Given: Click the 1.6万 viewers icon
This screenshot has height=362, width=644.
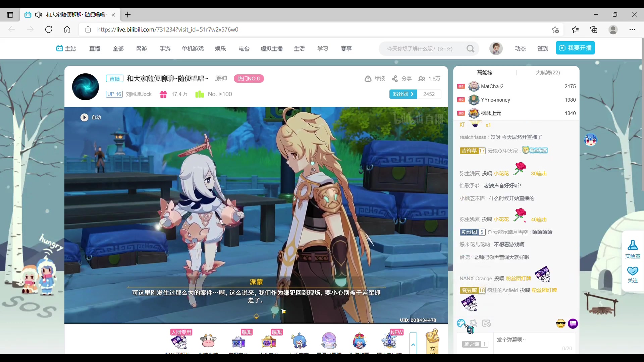Looking at the screenshot, I should pyautogui.click(x=422, y=79).
